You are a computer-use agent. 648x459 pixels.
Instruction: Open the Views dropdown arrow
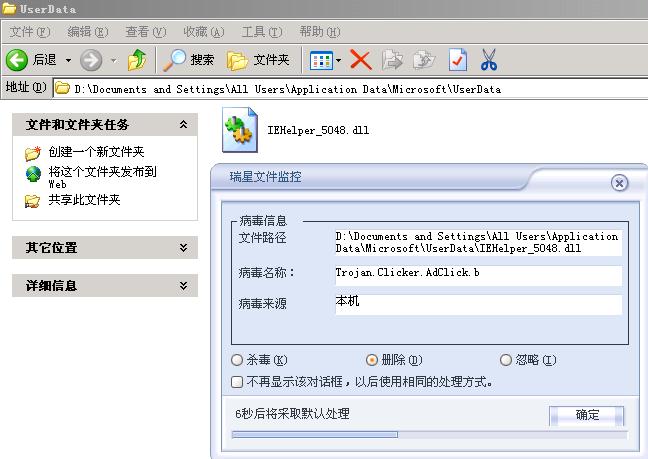pos(338,60)
